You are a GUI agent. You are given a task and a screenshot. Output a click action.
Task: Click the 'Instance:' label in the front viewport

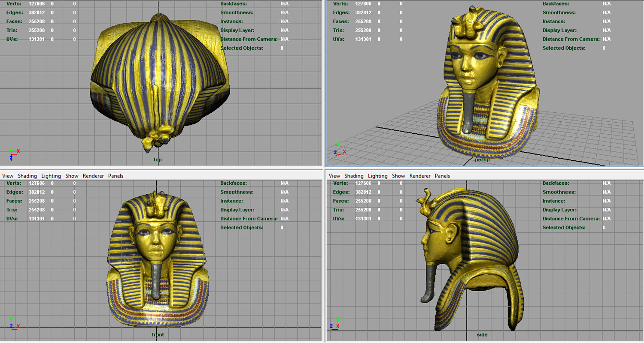tap(231, 201)
